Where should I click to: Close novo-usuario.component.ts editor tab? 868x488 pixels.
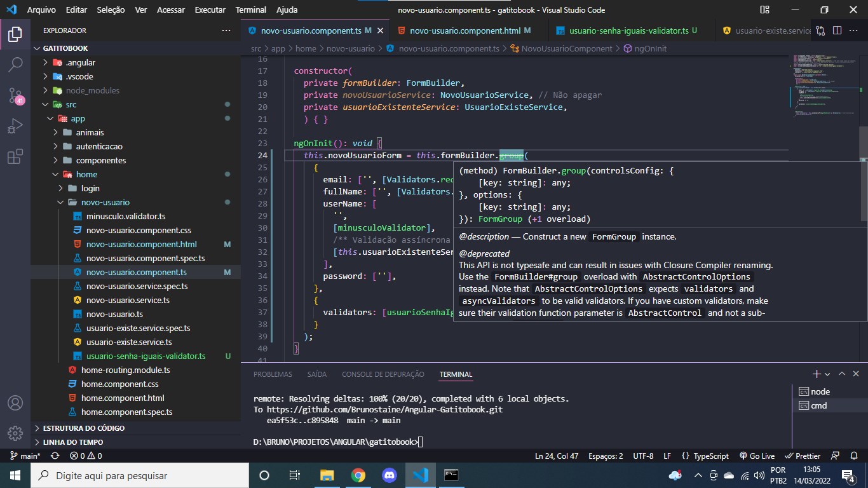pyautogui.click(x=381, y=30)
